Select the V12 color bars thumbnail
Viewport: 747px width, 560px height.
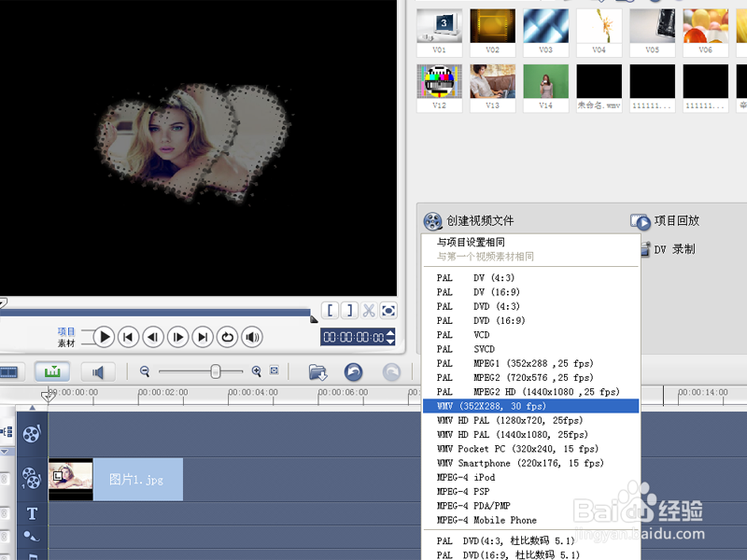439,88
